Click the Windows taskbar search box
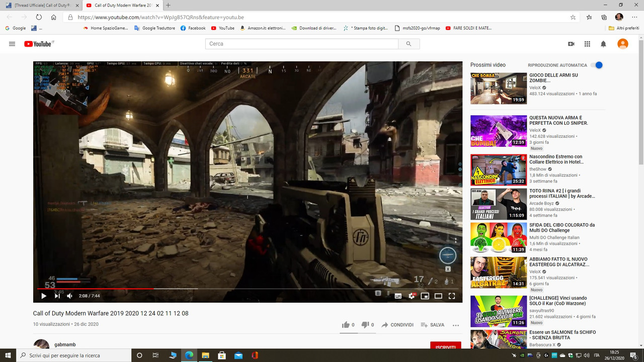Screen dimensions: 644x362 [74, 355]
